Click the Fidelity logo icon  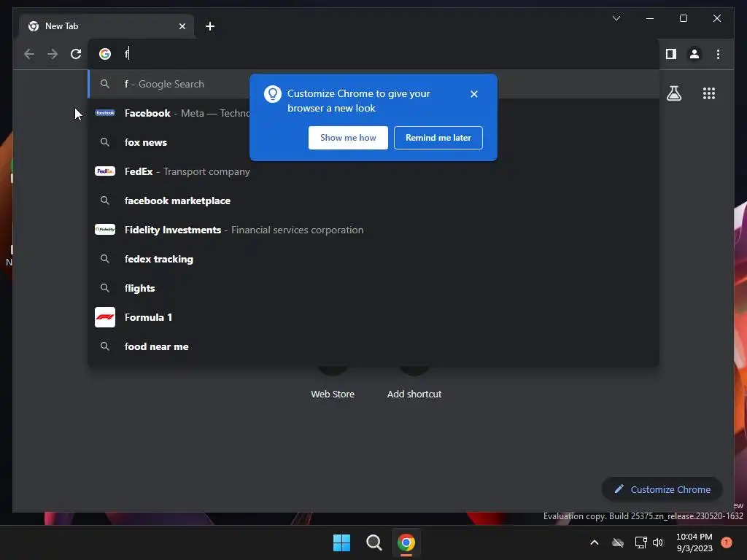(x=105, y=230)
